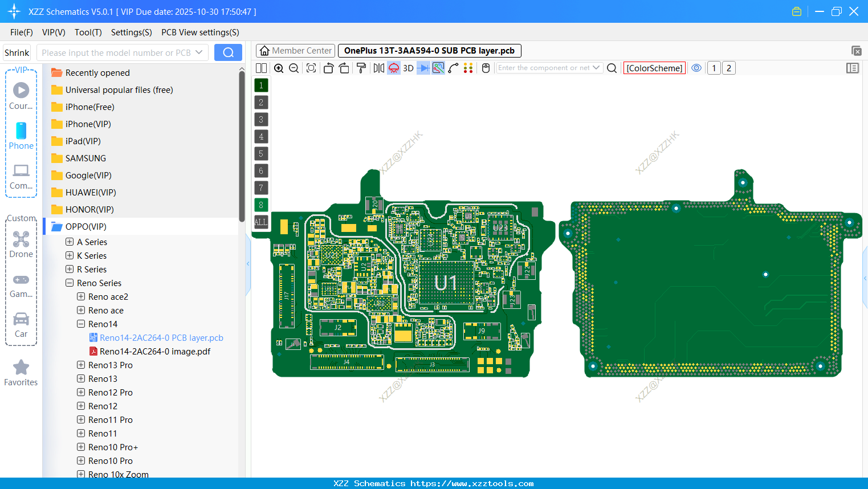The image size is (868, 489).
Task: Open the right side panel icon
Action: click(853, 68)
